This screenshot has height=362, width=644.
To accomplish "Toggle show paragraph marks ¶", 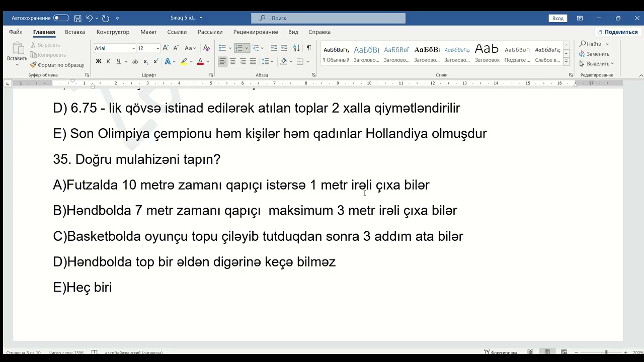I will (x=308, y=48).
